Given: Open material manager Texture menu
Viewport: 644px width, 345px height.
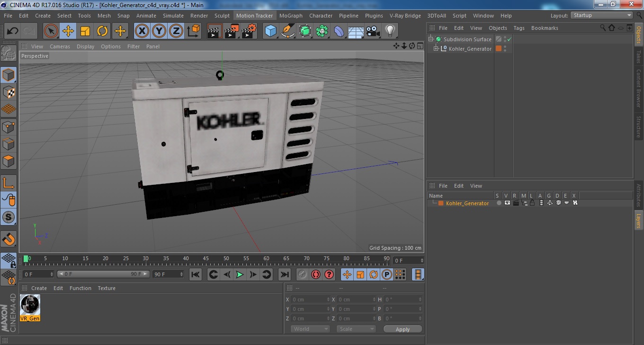Looking at the screenshot, I should tap(107, 288).
